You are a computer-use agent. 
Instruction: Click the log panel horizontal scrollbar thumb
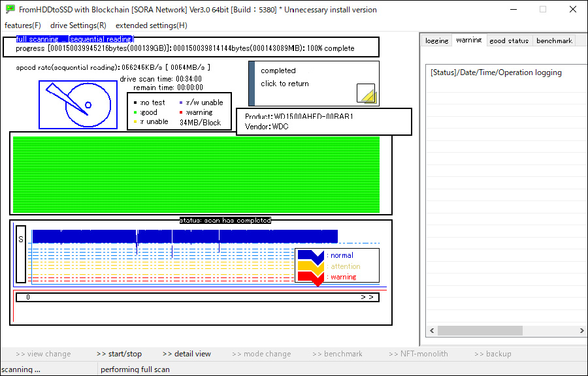tap(480, 331)
